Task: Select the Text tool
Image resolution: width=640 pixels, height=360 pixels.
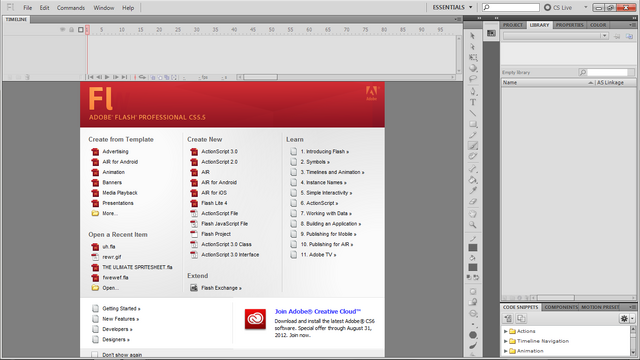Action: (473, 102)
